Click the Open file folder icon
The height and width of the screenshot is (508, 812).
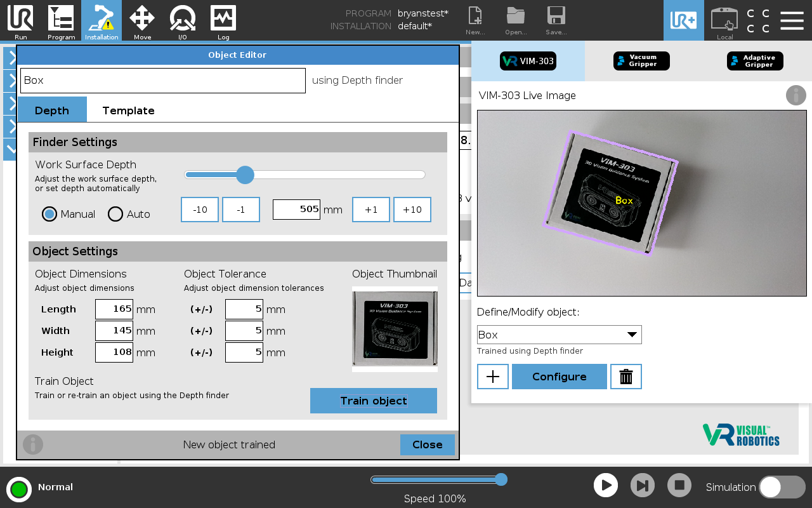[516, 21]
